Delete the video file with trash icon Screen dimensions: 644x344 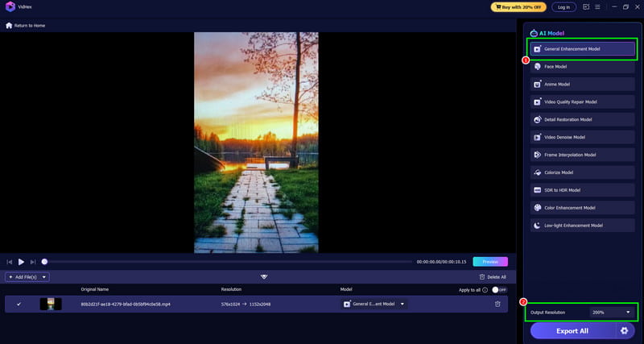point(497,304)
